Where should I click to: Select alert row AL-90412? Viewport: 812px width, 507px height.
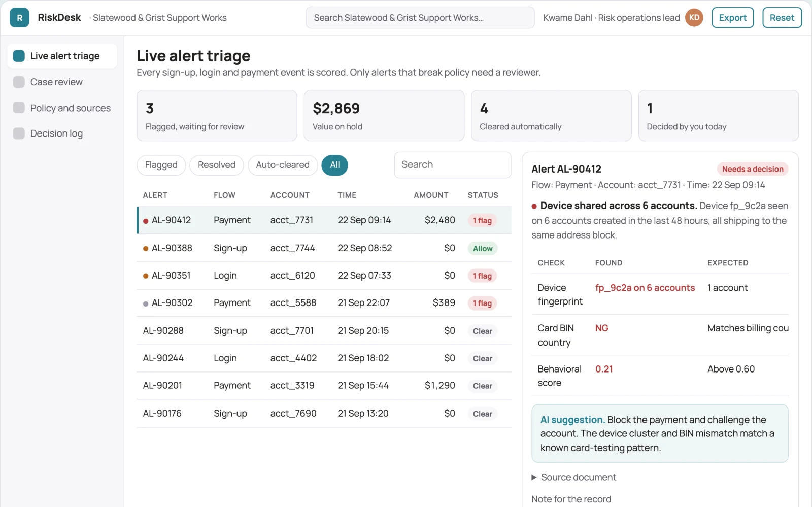point(324,220)
